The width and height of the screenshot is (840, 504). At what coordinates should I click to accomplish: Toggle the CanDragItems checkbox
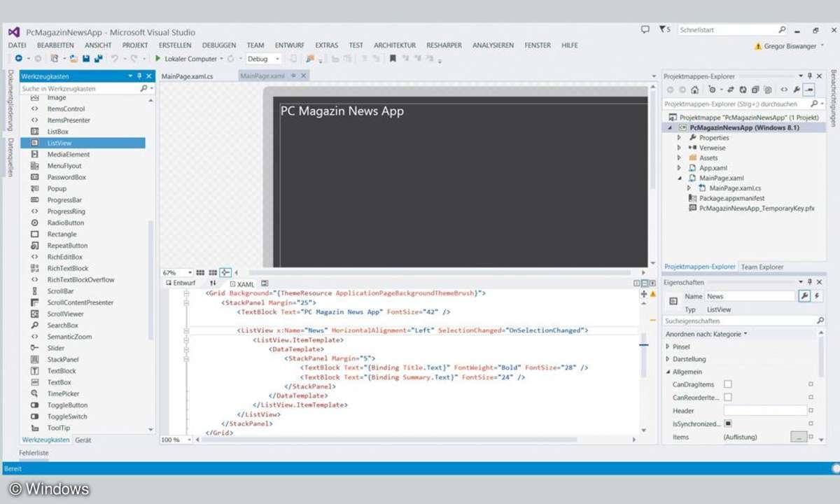tap(728, 384)
